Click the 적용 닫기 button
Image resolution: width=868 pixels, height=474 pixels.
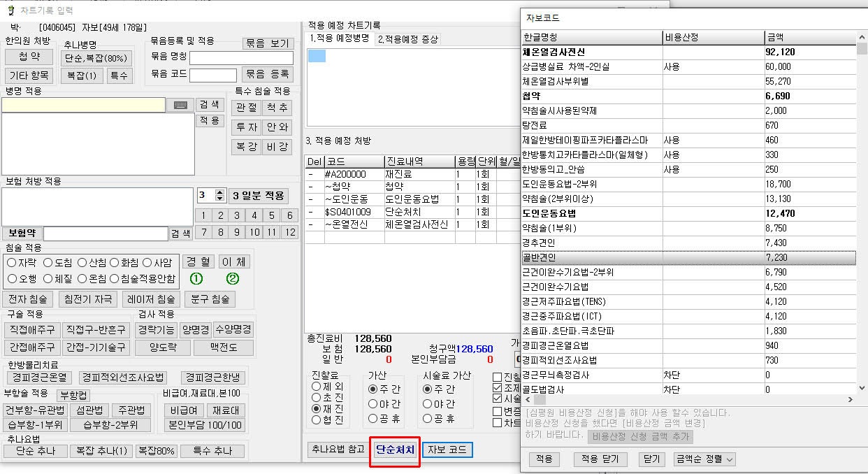coord(600,459)
